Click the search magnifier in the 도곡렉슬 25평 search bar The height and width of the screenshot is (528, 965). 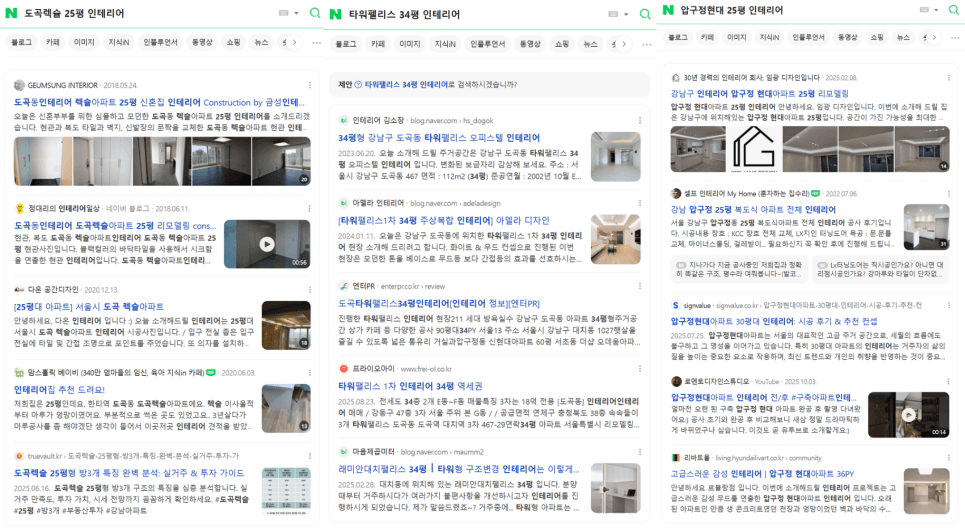pos(315,13)
